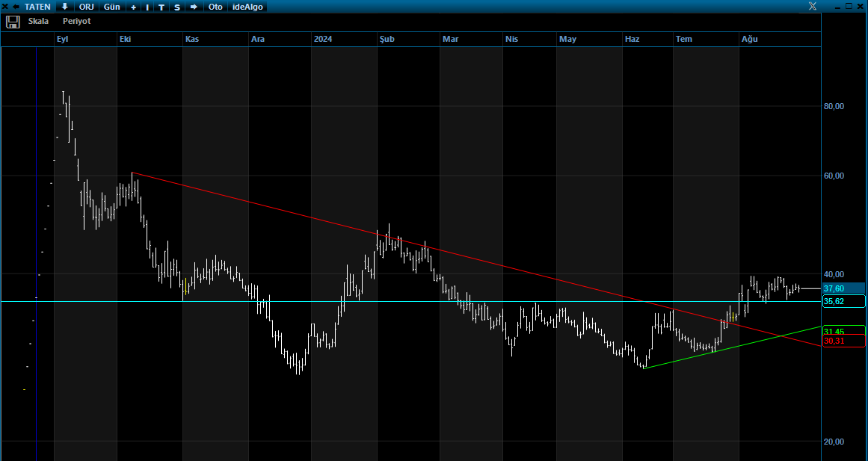Toggle the Oto button
Image resolution: width=868 pixels, height=461 pixels.
pyautogui.click(x=215, y=7)
